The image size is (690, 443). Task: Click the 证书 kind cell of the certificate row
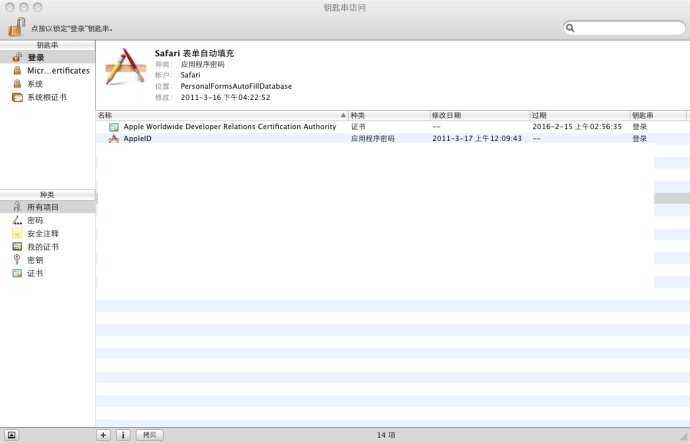coord(358,127)
